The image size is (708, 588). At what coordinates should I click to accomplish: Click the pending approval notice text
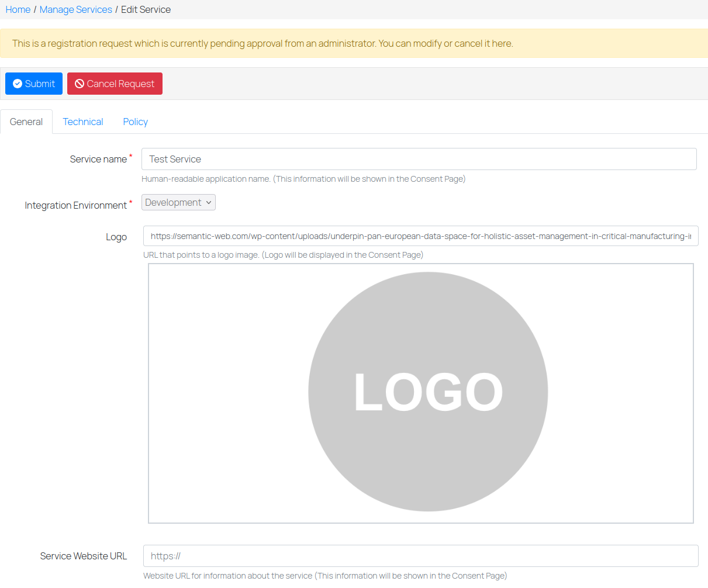(263, 43)
